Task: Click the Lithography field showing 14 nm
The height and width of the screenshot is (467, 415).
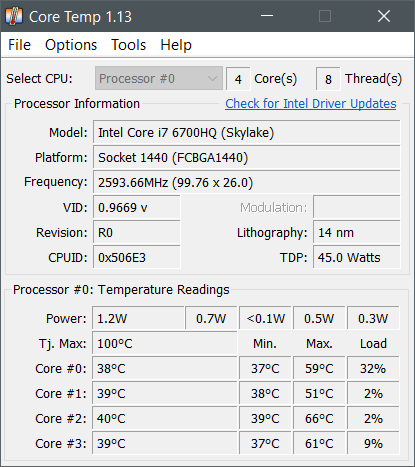Action: pos(357,233)
